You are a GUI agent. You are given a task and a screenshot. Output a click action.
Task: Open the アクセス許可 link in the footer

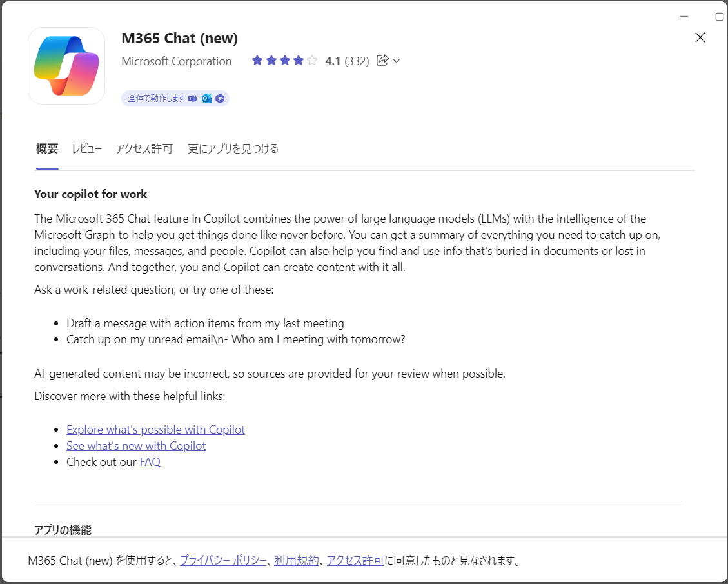356,561
